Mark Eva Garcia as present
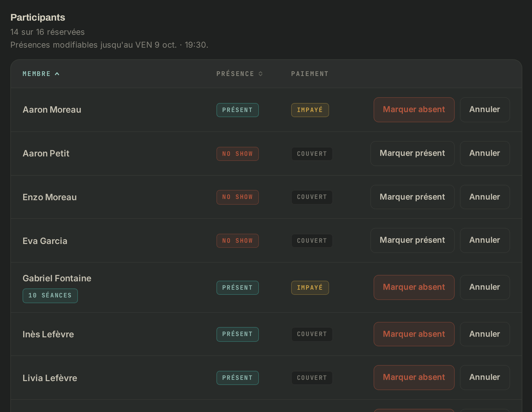 click(x=412, y=240)
